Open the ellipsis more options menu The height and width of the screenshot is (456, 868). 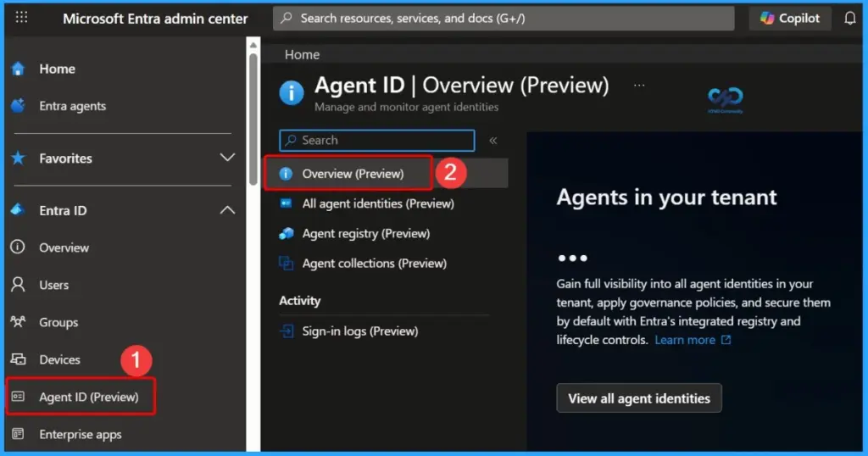point(639,86)
